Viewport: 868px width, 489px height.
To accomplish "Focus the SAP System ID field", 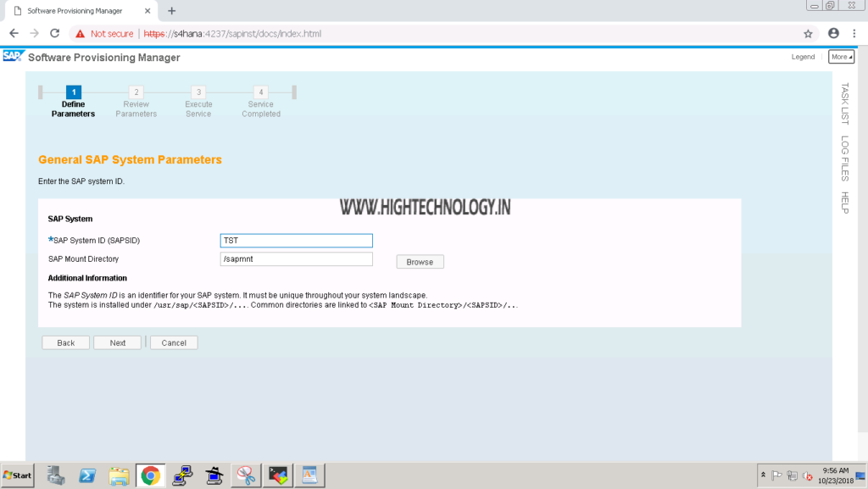I will pos(296,241).
